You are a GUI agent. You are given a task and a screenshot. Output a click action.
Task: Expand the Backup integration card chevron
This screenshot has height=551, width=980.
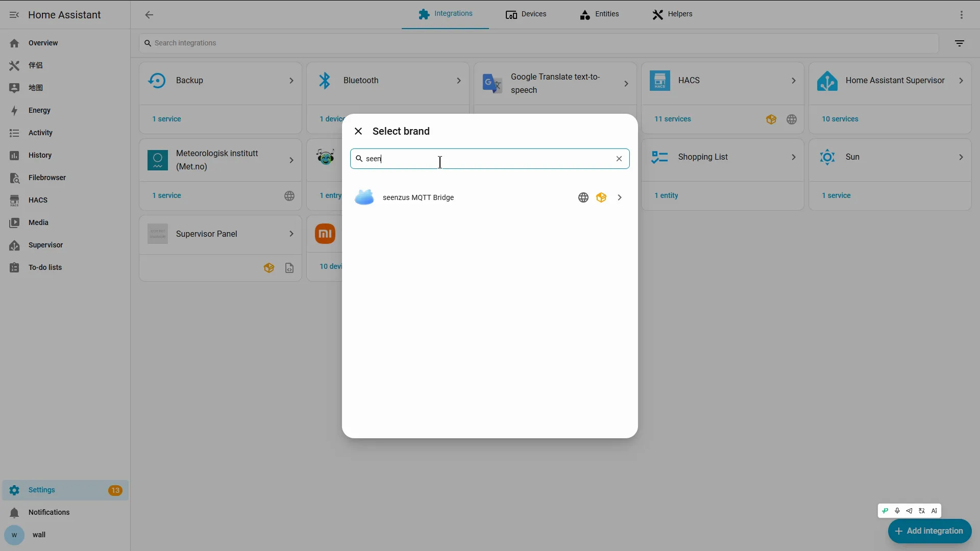(x=291, y=81)
